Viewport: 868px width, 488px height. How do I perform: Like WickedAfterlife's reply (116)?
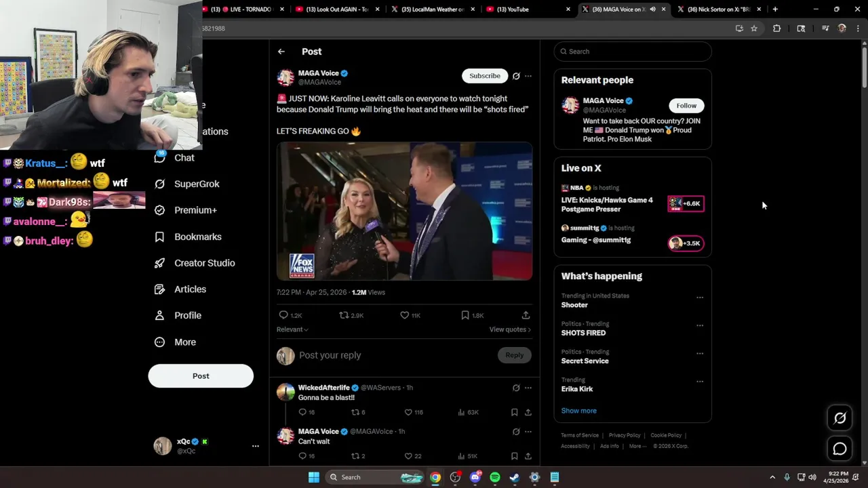[x=414, y=412]
